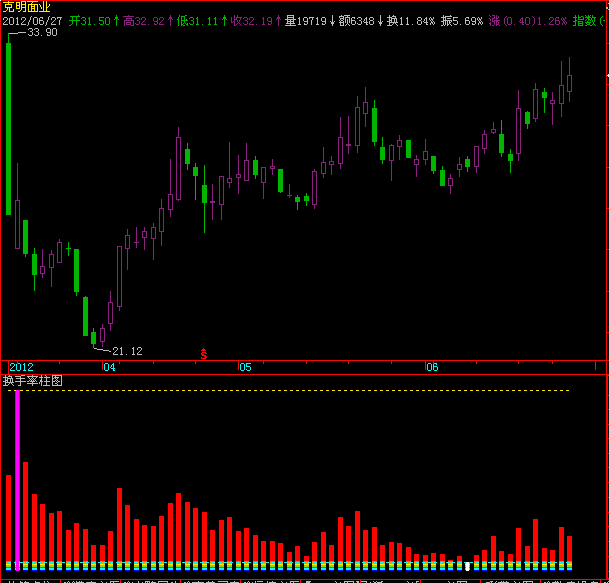Click the 21.12 lowest price label
The image size is (609, 583).
coord(127,351)
